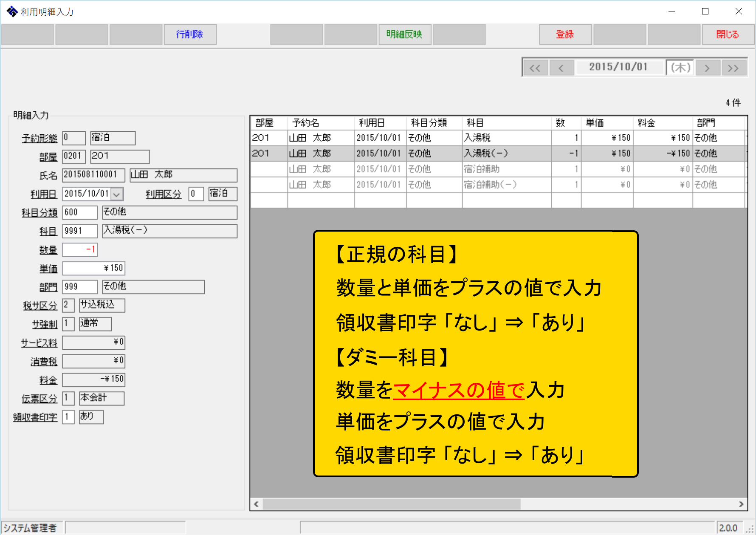Click the 予約名 column header

pos(321,123)
